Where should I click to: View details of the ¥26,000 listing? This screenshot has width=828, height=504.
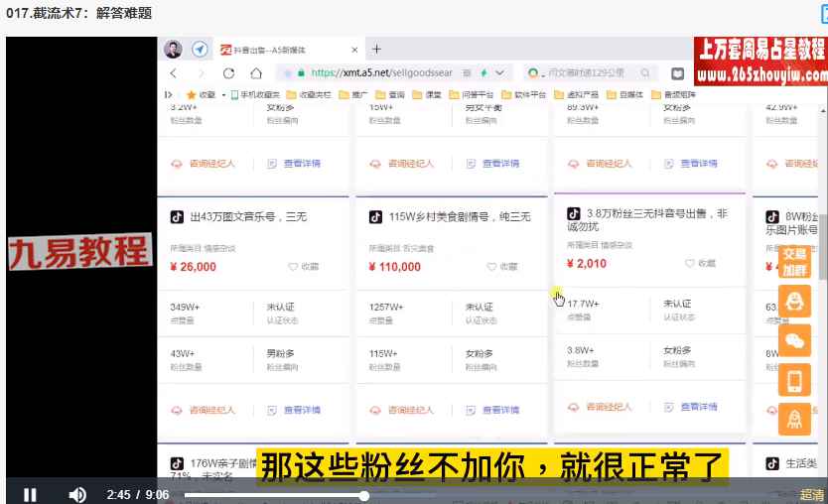coord(302,410)
